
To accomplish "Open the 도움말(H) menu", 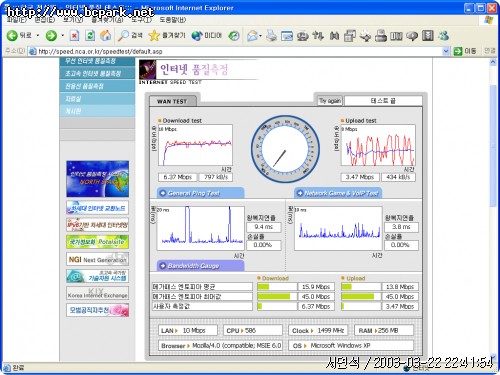I will click(172, 20).
